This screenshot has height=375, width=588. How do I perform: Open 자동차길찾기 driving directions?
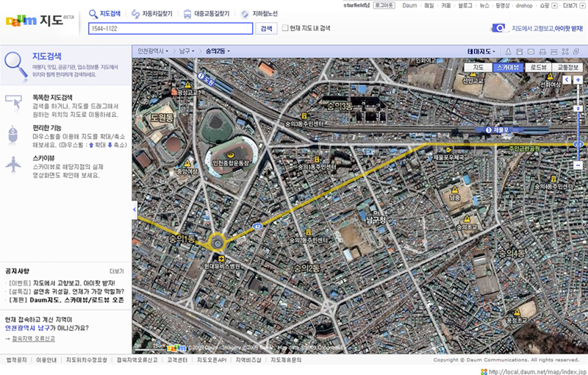pyautogui.click(x=151, y=14)
